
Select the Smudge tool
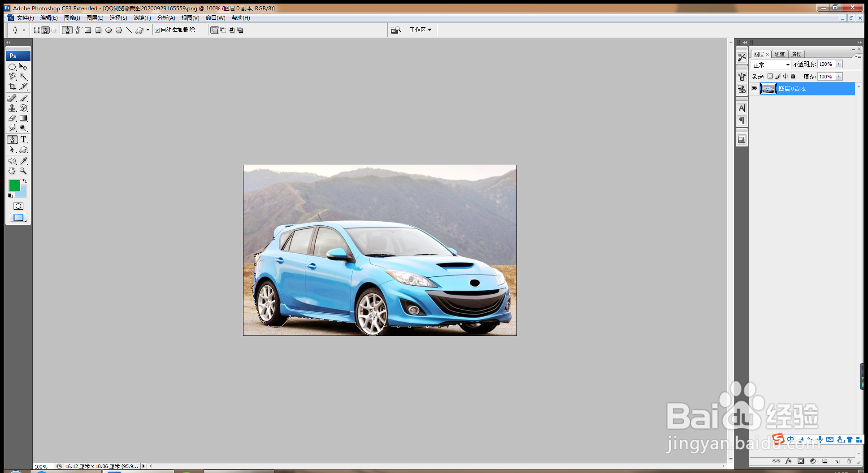coord(12,128)
